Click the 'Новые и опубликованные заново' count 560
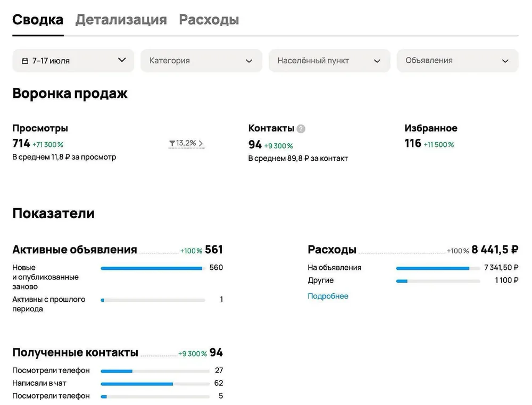This screenshot has width=532, height=405. pyautogui.click(x=216, y=268)
